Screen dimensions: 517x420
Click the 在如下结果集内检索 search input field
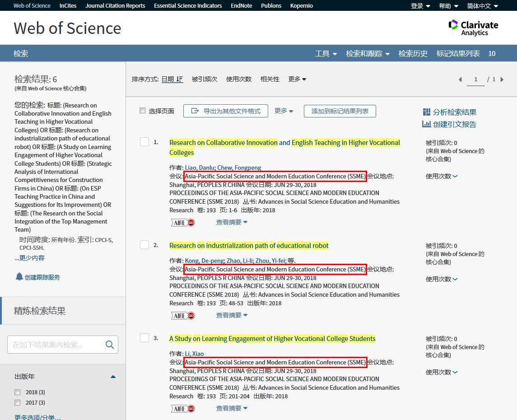(54, 345)
